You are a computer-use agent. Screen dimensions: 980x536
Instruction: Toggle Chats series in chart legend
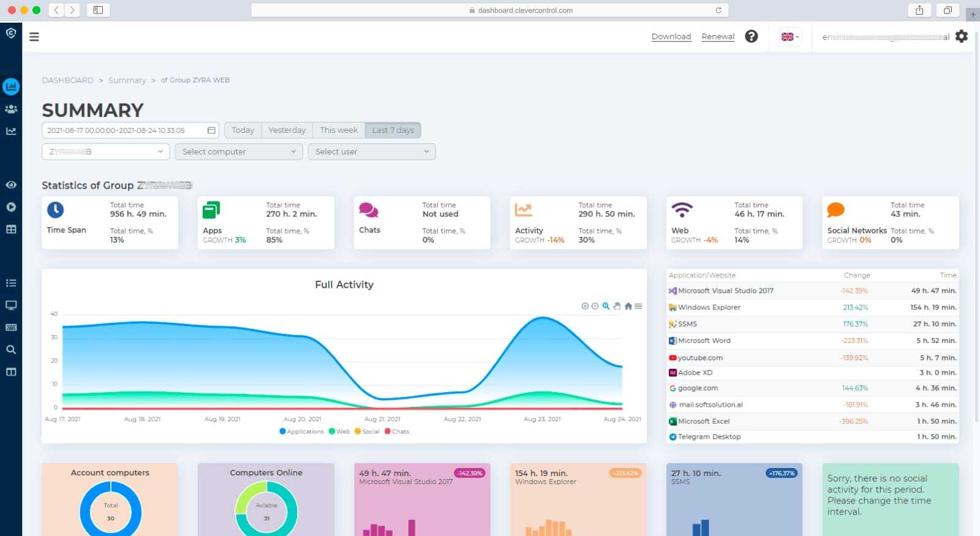pos(396,431)
